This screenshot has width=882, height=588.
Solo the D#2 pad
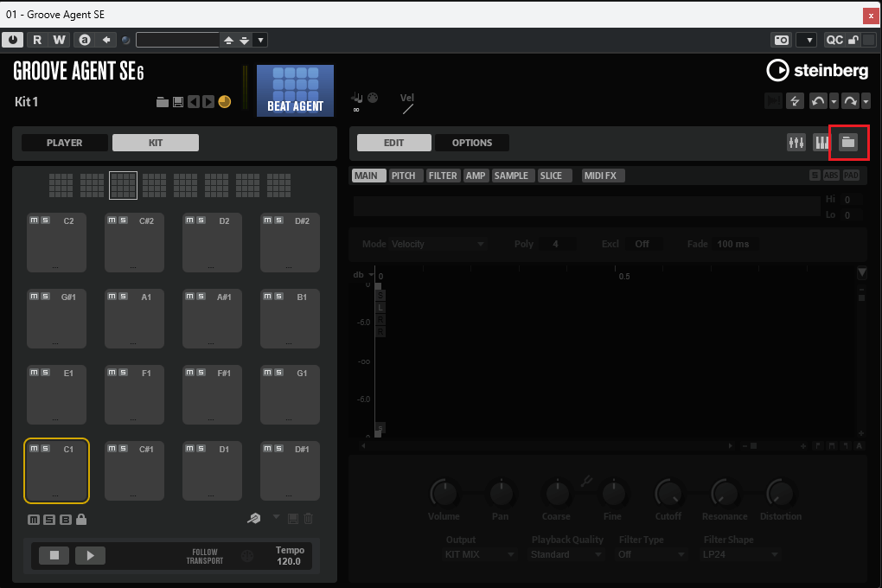278,220
